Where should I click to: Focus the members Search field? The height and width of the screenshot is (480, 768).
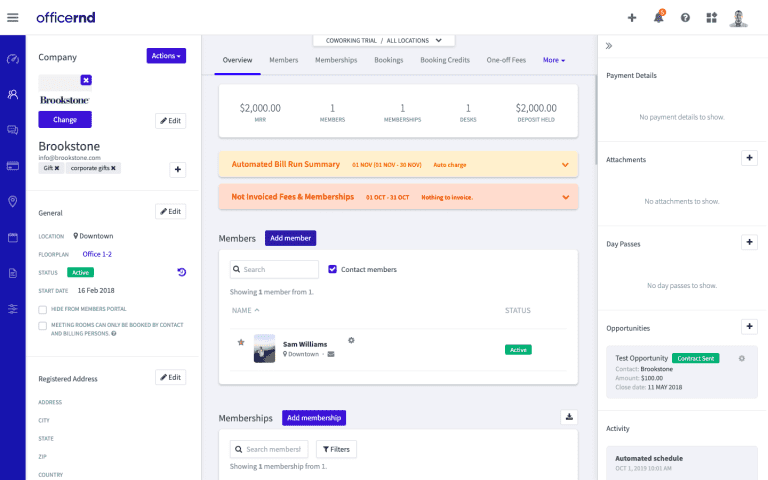[274, 269]
